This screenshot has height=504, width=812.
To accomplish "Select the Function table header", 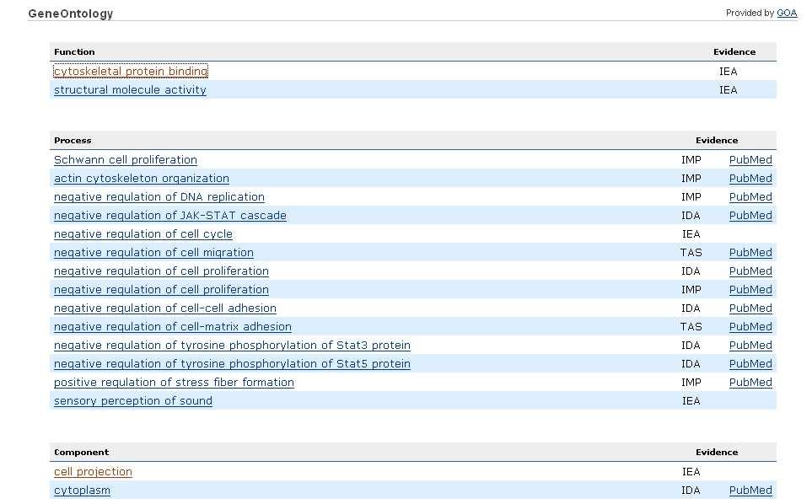I will point(74,51).
